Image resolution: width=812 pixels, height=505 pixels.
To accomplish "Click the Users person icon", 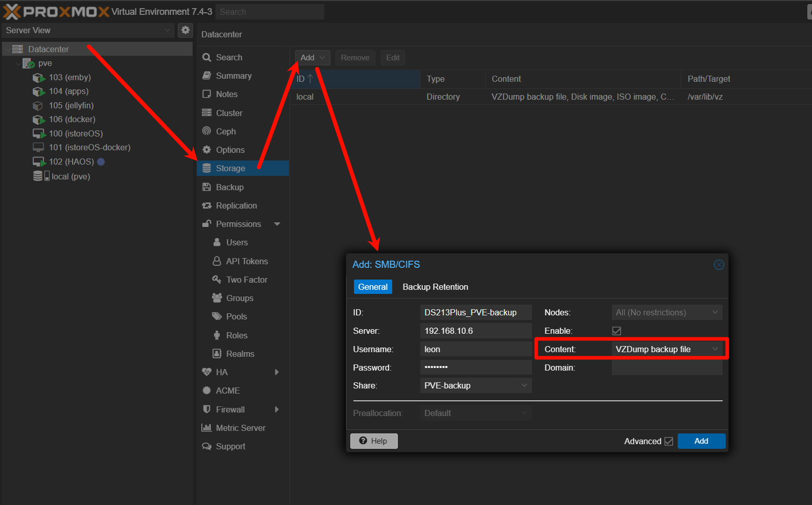I will pos(217,242).
